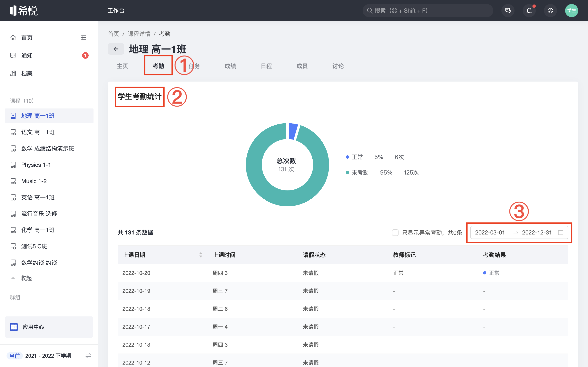Enable 只显示异常考勤 checkbox

(395, 232)
